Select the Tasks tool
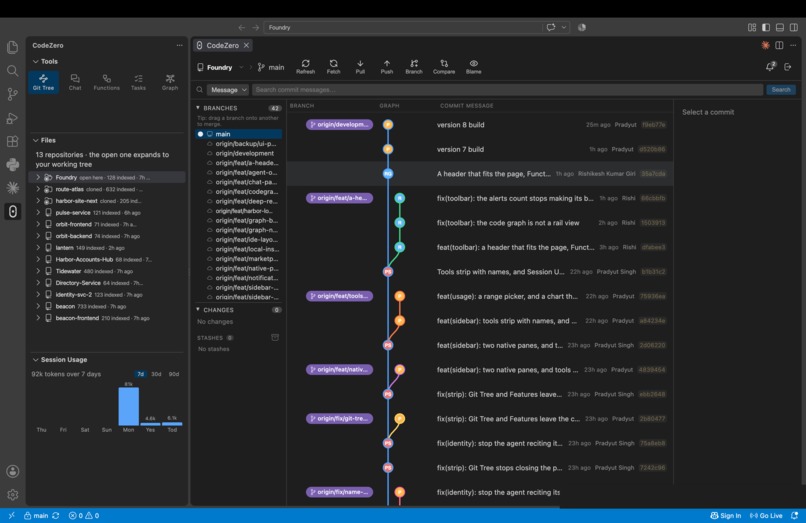The width and height of the screenshot is (806, 523). coord(138,82)
